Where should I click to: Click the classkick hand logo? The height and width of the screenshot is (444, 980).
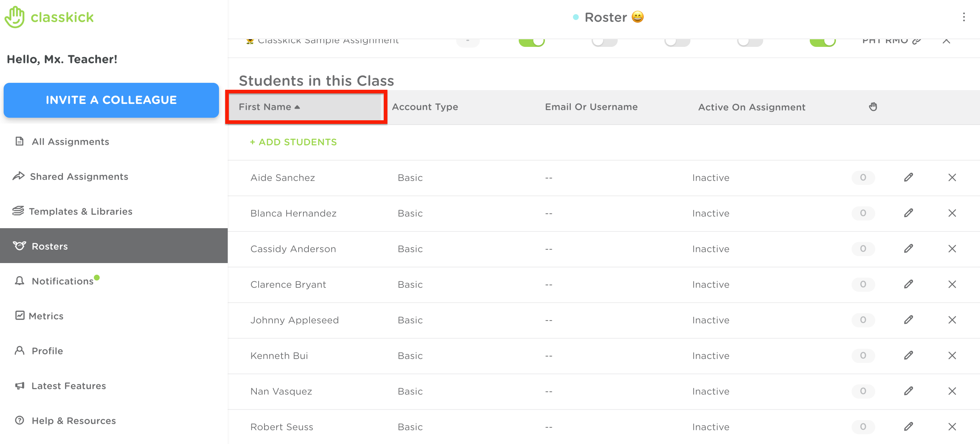pyautogui.click(x=15, y=17)
